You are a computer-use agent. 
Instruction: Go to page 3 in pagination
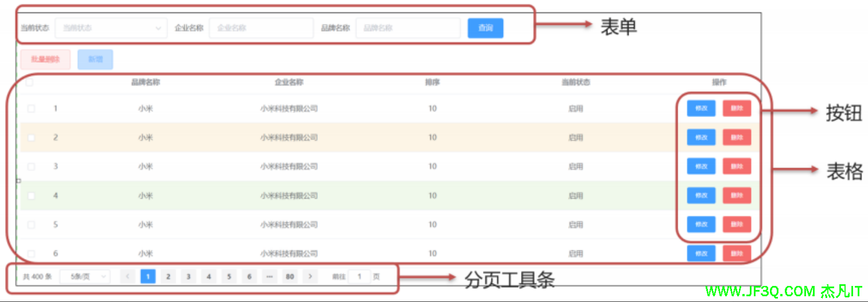(x=188, y=277)
